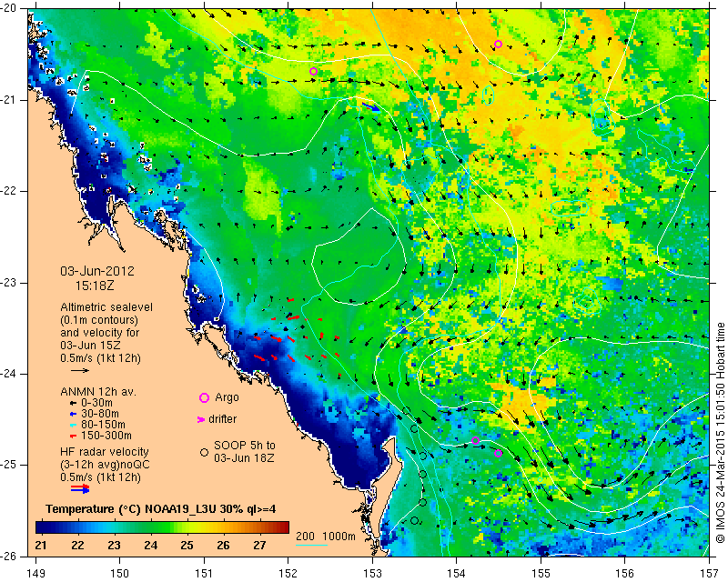This screenshot has height=582, width=728.
Task: Click the Argo float marker near 154.5E, 20.4S
Action: [x=498, y=44]
